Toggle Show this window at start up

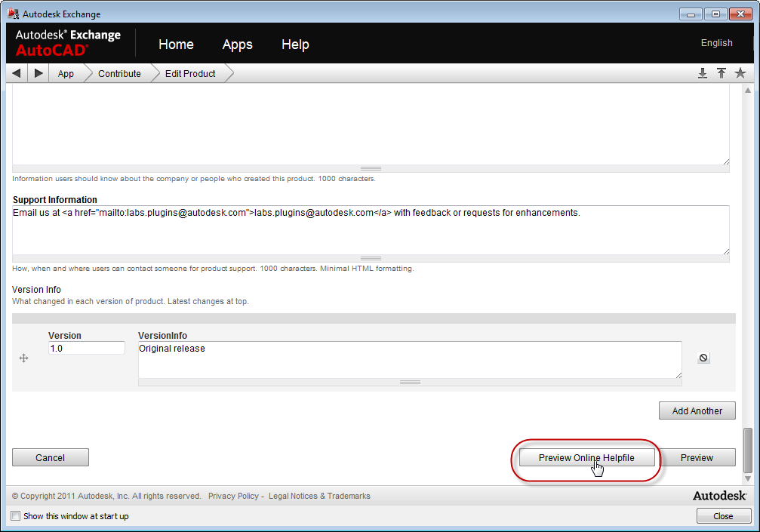pyautogui.click(x=16, y=516)
